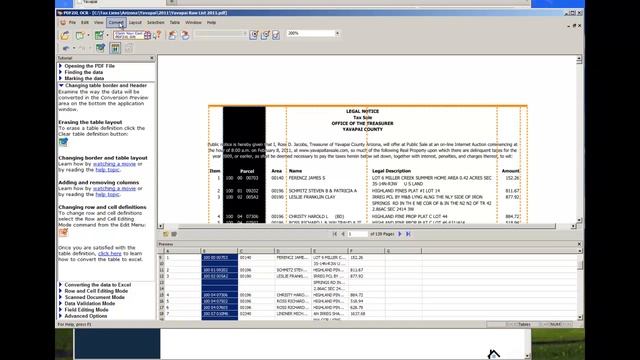
Task: Click the PDF2XL application icon in the menu bar
Action: point(63,22)
